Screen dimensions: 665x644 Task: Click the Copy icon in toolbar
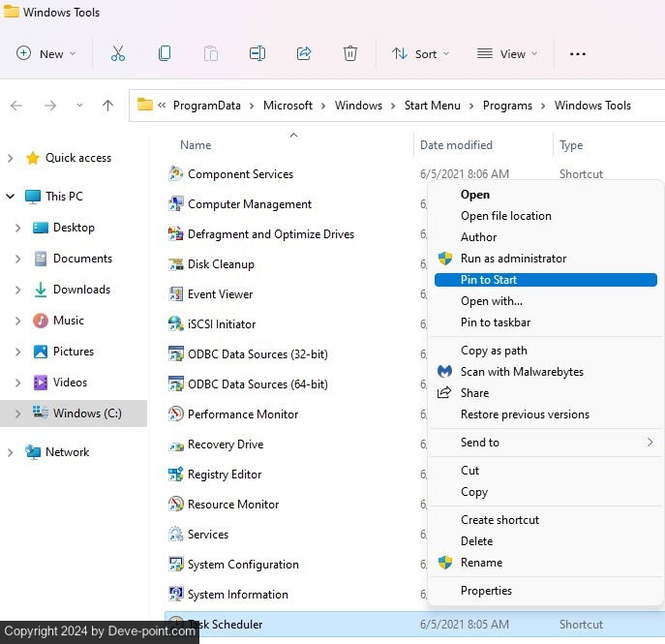(165, 54)
